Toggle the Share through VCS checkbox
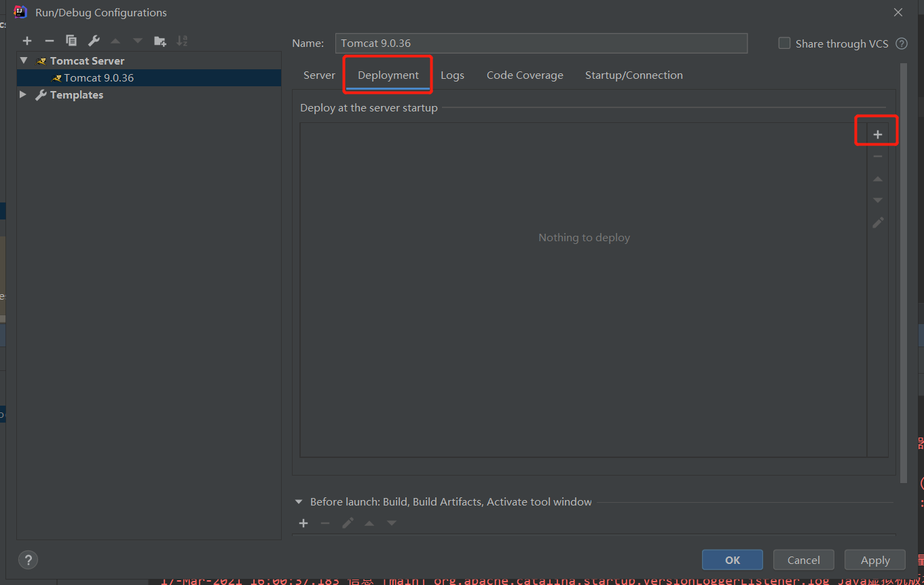Image resolution: width=924 pixels, height=585 pixels. [784, 43]
